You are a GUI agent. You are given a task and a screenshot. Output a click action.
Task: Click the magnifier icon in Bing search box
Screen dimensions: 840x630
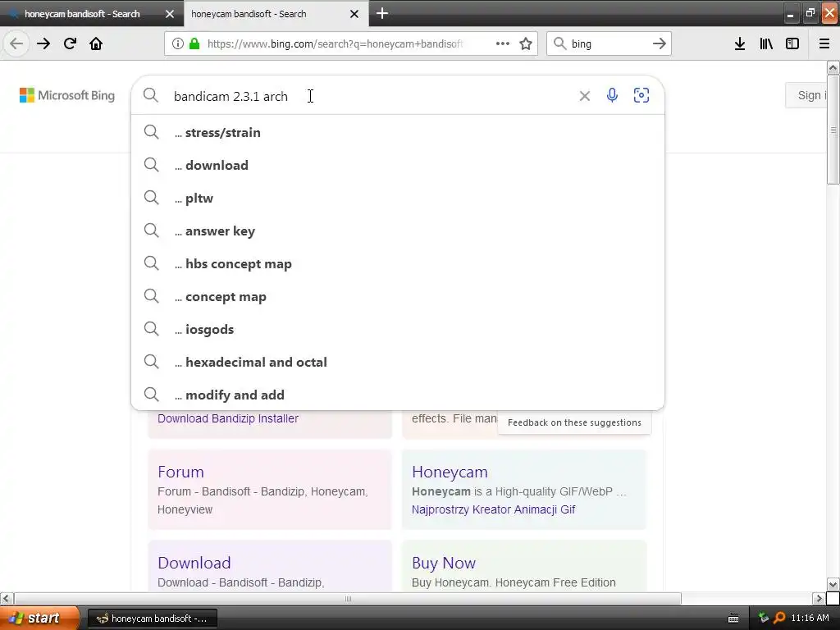pyautogui.click(x=151, y=95)
